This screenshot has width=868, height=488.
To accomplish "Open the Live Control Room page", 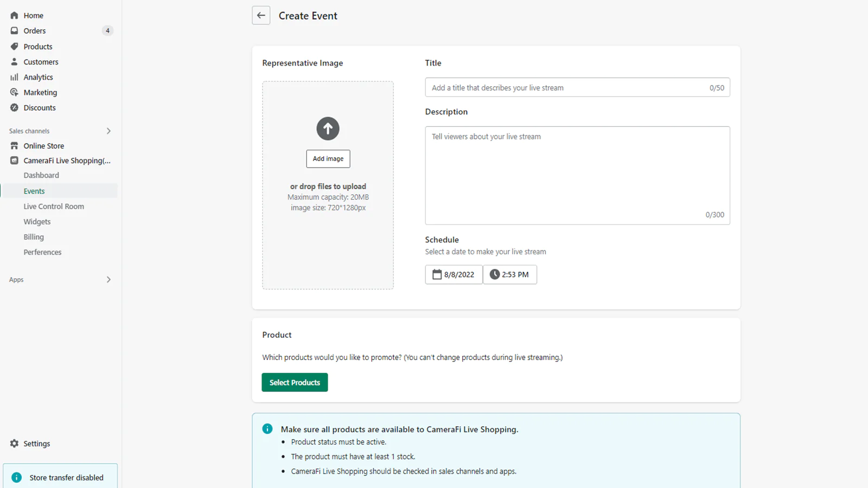I will click(54, 207).
